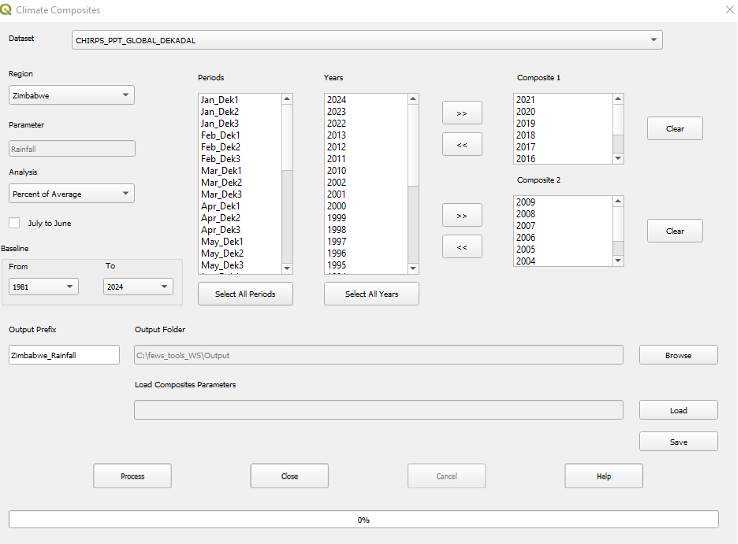Select year 2013 in Years list
This screenshot has width=738, height=544.
336,135
